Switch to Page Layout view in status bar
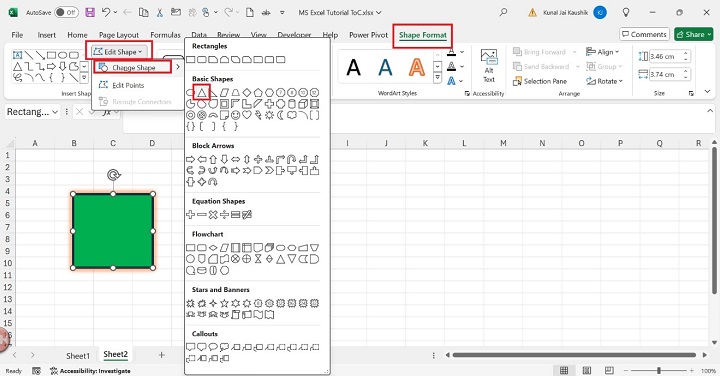This screenshot has height=376, width=720. point(587,370)
